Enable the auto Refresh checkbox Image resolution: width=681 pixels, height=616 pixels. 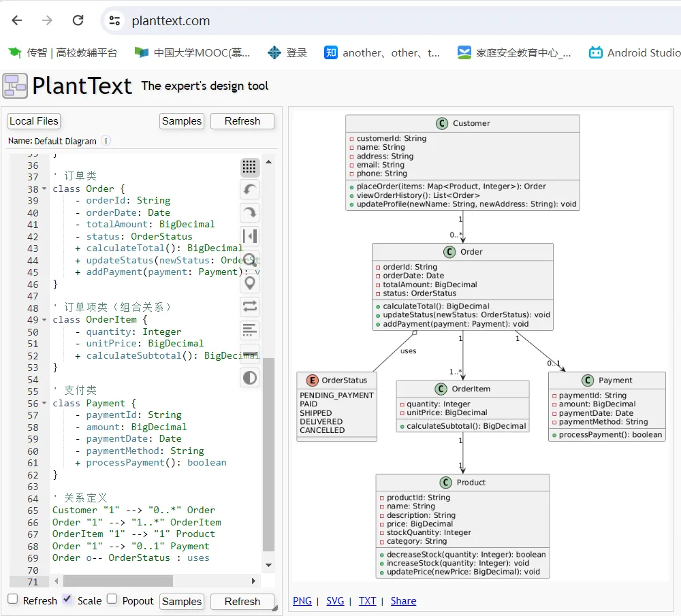[x=13, y=599]
